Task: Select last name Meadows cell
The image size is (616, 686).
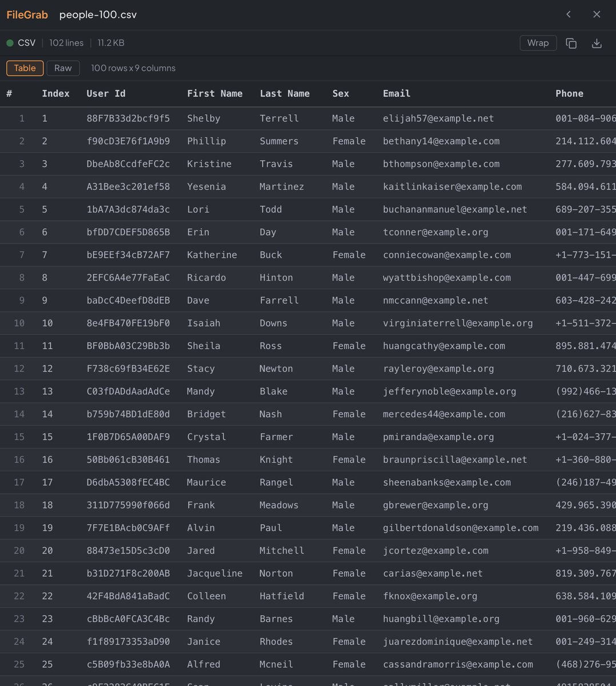Action: coord(279,505)
